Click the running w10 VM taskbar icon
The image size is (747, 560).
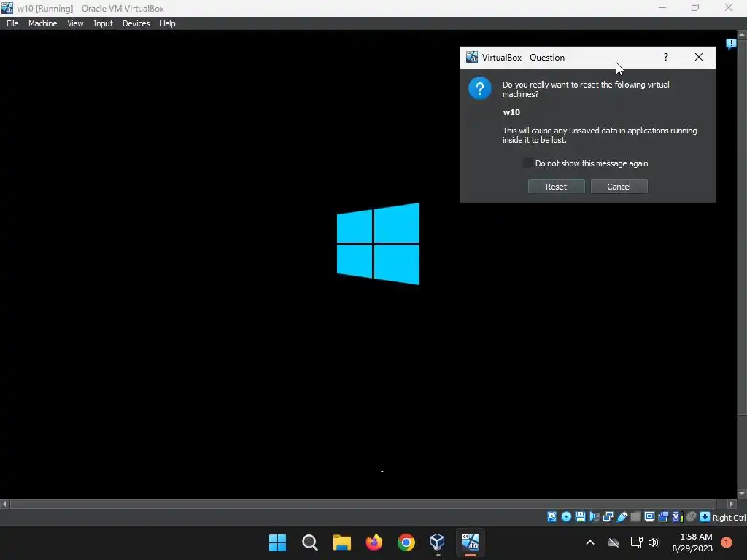coord(471,542)
